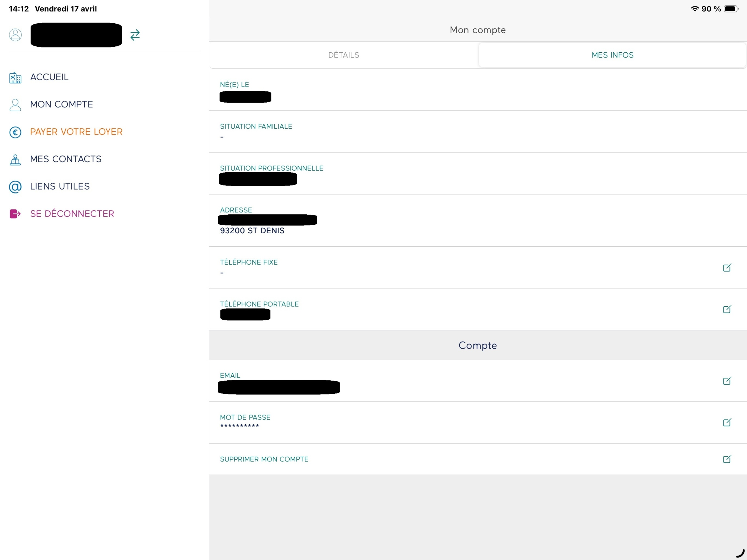
Task: Tap the battery status icon
Action: (x=731, y=9)
